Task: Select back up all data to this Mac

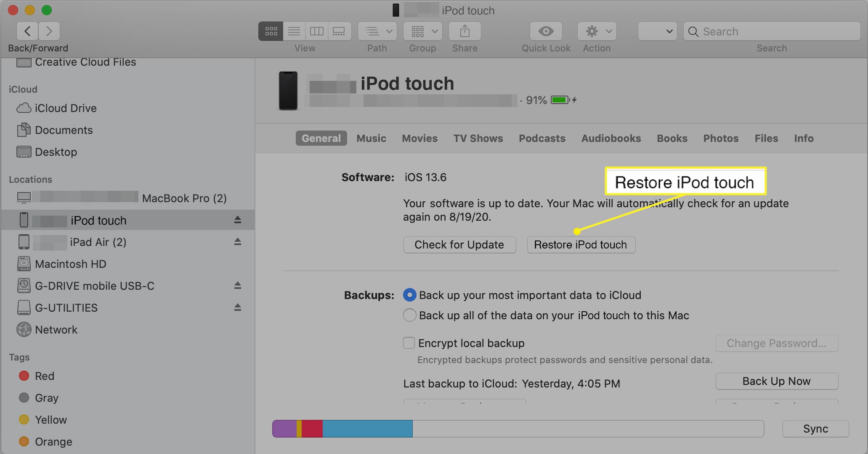Action: [x=409, y=315]
